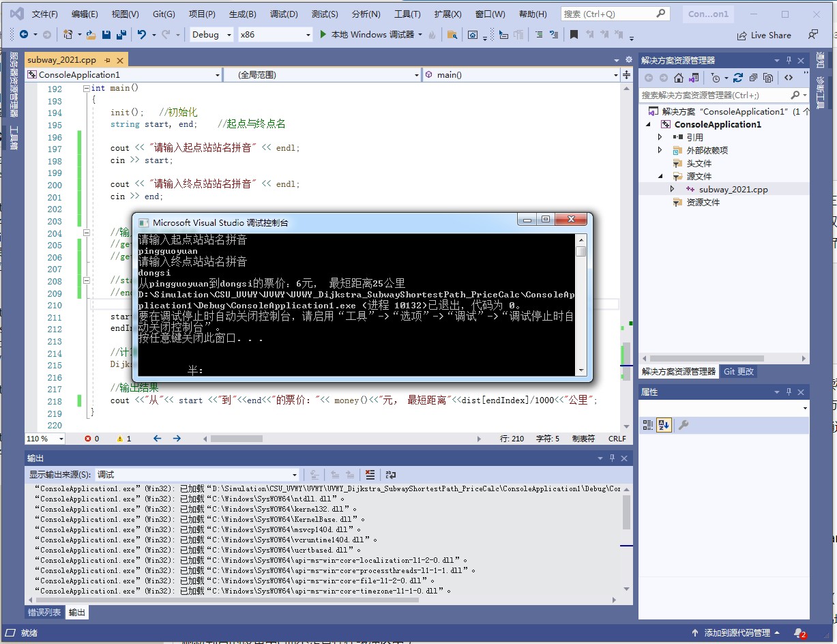Toggle alphabetical sort in Properties panel
The height and width of the screenshot is (644, 837).
[662, 425]
